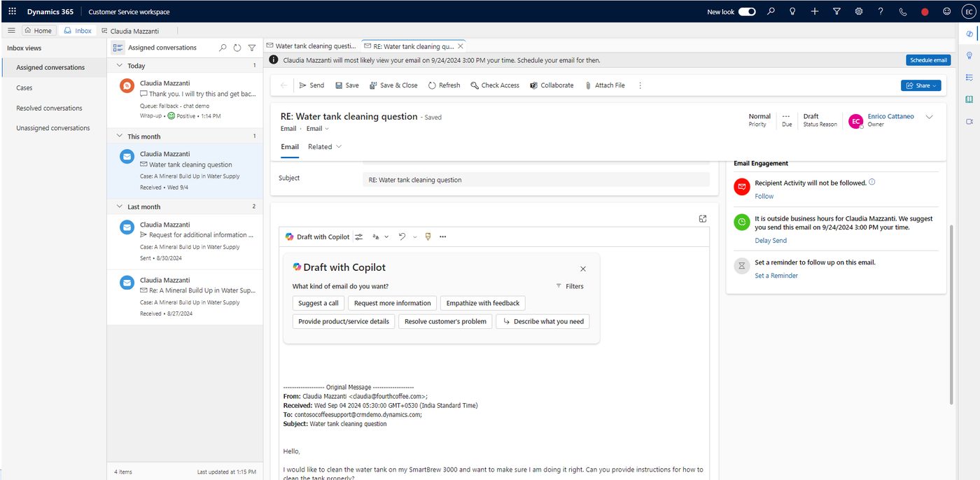Open the Share dropdown button
Screen dimensions: 980x480
921,85
